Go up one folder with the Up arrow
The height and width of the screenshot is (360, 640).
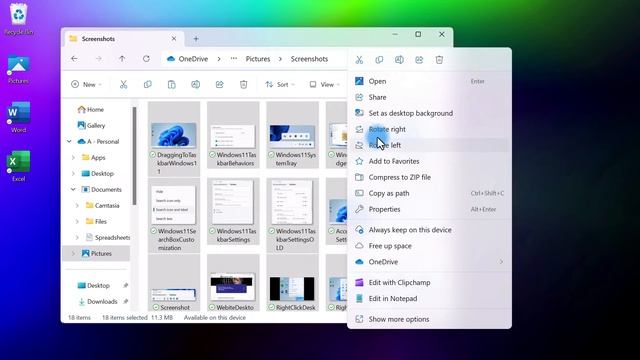[122, 59]
